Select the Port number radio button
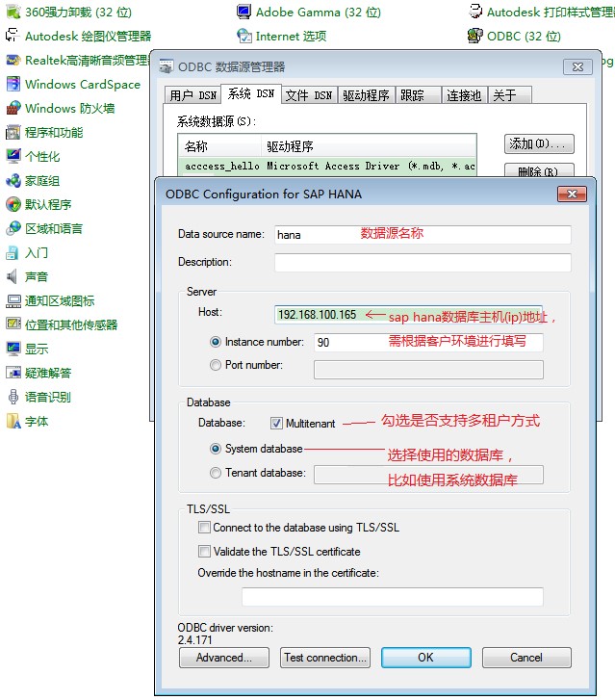Viewport: 615px width, 700px height. pyautogui.click(x=216, y=366)
